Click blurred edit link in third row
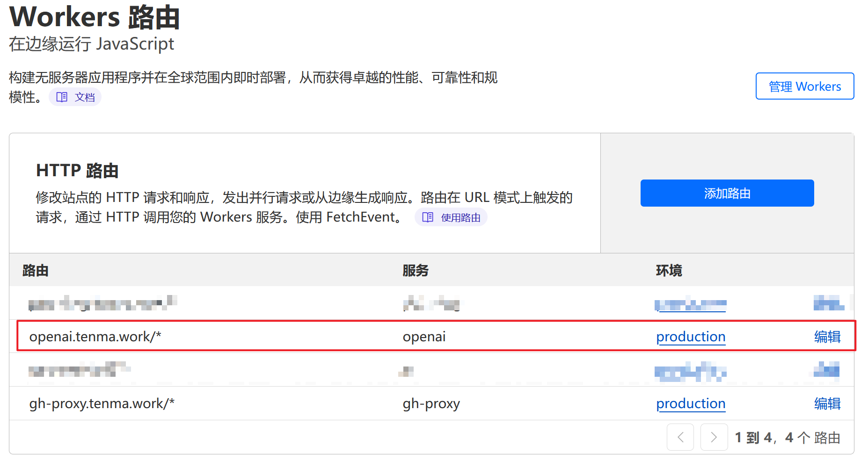 pos(826,371)
